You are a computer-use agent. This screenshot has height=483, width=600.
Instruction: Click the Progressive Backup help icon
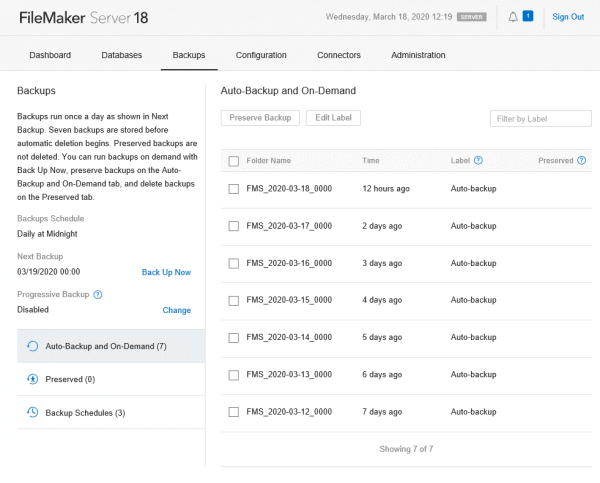(98, 294)
